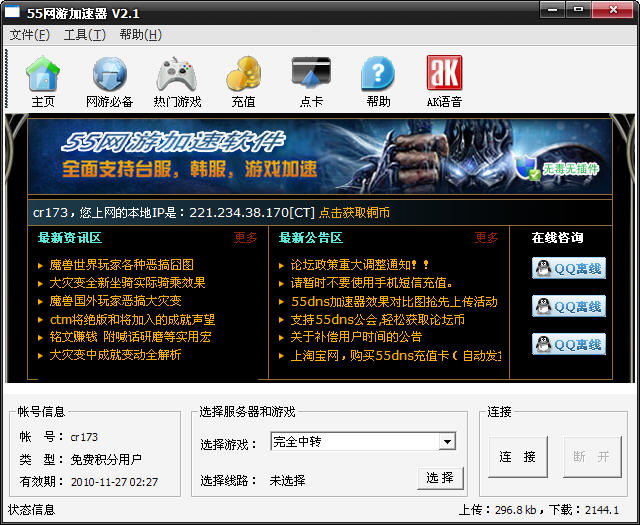The image size is (640, 525).
Task: Click the 无毒无插件 shield badge
Action: pos(558,168)
